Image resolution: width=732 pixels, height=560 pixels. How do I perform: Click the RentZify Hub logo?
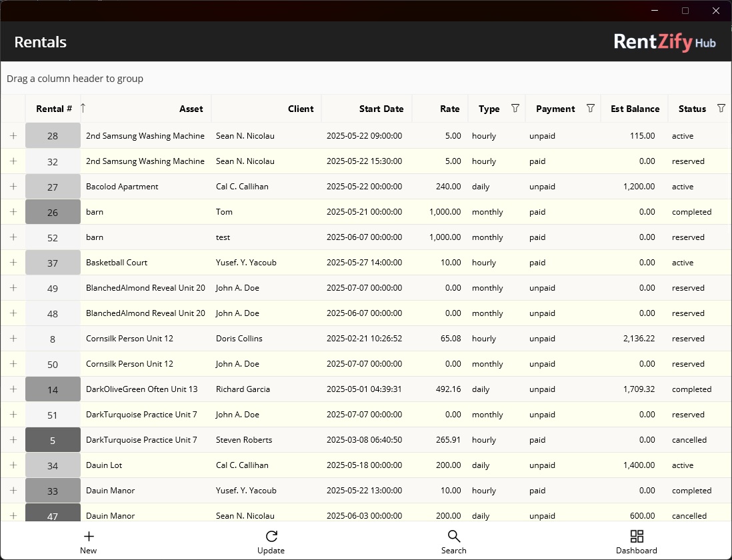[665, 41]
